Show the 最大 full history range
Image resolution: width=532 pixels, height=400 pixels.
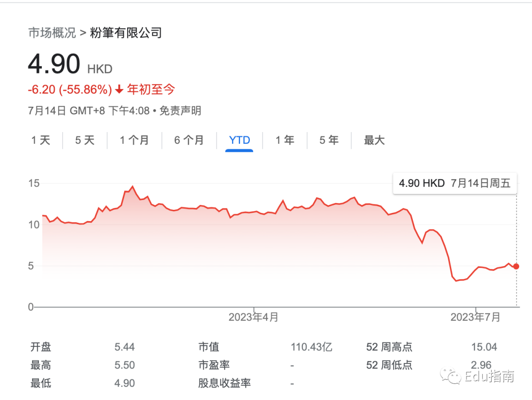pos(374,140)
